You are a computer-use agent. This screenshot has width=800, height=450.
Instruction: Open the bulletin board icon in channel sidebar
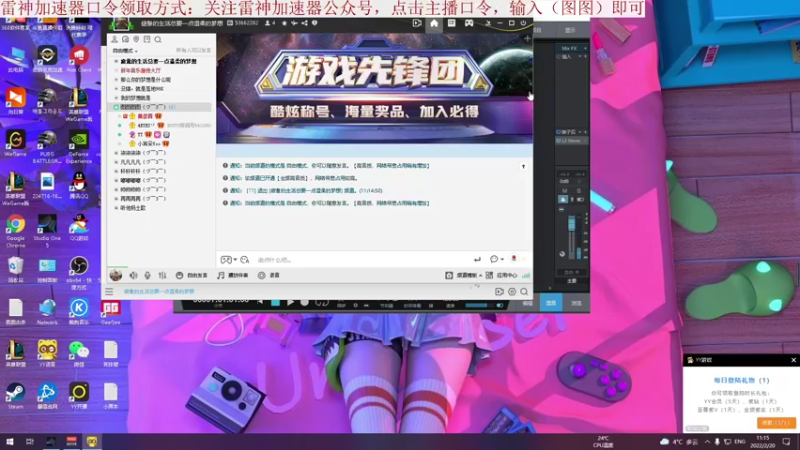(x=147, y=39)
